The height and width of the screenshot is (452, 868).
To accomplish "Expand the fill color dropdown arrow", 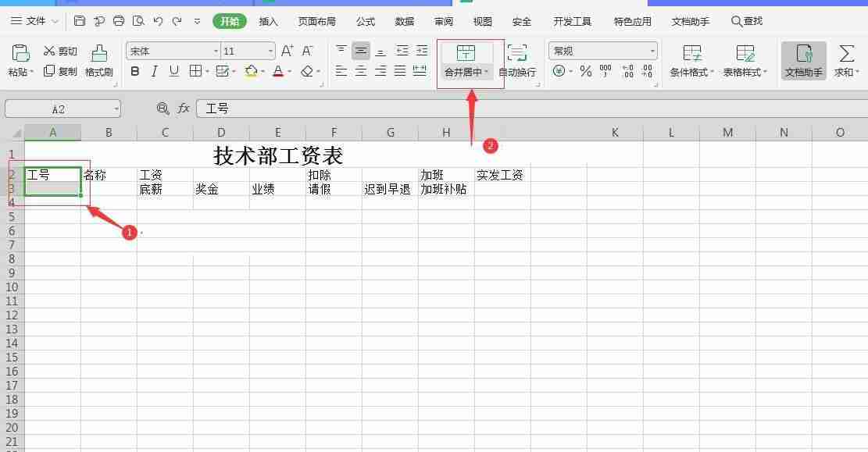I will (x=263, y=71).
